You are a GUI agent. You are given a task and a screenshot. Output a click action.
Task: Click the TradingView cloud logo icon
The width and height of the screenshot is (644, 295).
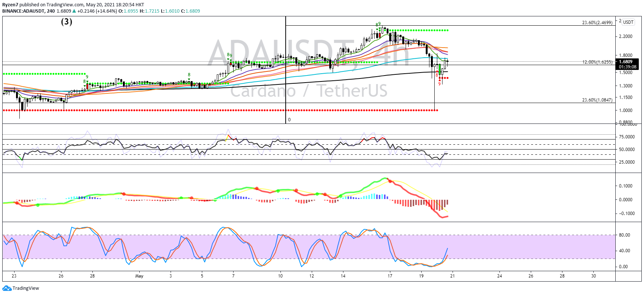[7, 288]
